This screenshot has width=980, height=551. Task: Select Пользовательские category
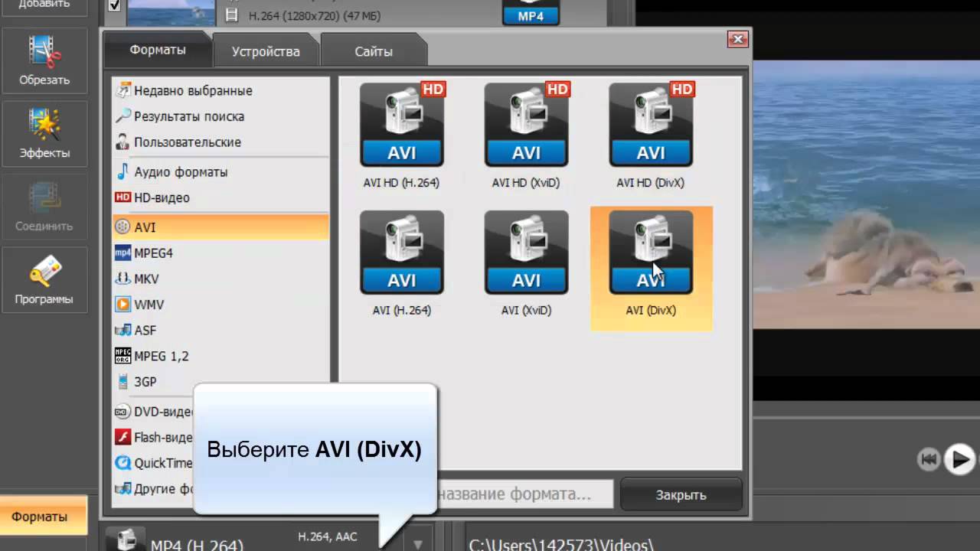pos(221,142)
